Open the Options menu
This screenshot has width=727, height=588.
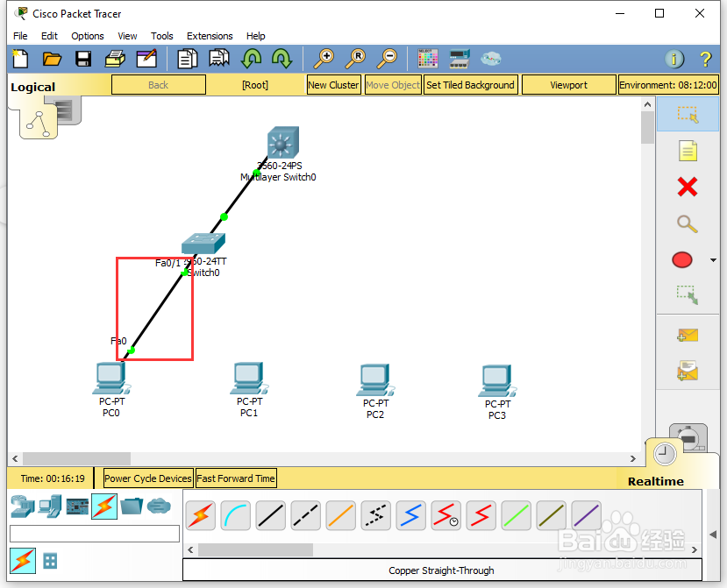click(x=88, y=36)
